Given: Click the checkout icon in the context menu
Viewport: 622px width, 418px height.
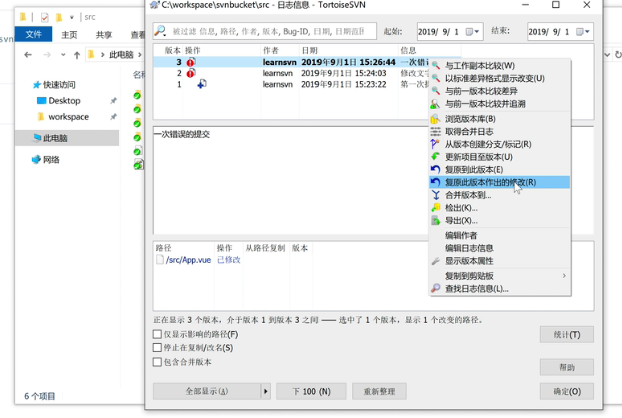Looking at the screenshot, I should 436,207.
